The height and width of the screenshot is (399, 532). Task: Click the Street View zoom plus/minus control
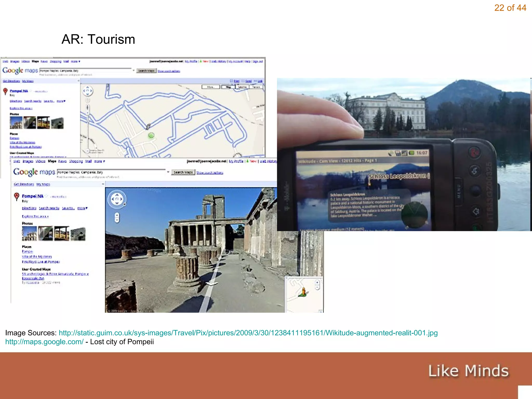[x=117, y=218]
